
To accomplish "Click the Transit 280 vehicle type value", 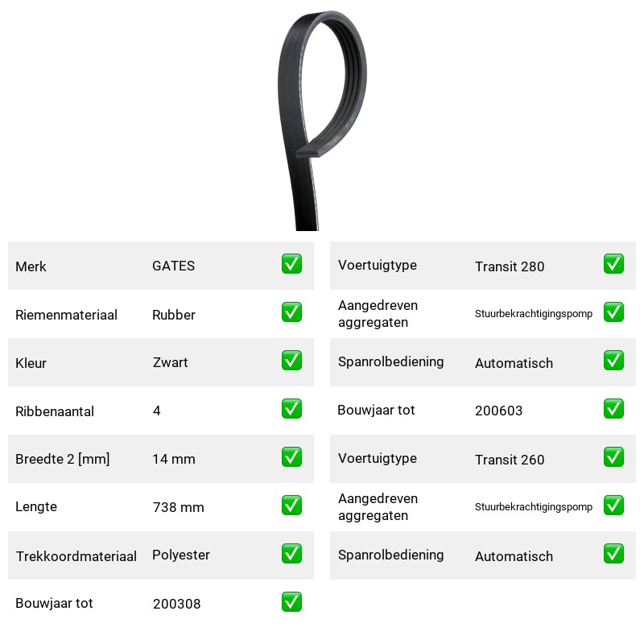I will pos(510,266).
